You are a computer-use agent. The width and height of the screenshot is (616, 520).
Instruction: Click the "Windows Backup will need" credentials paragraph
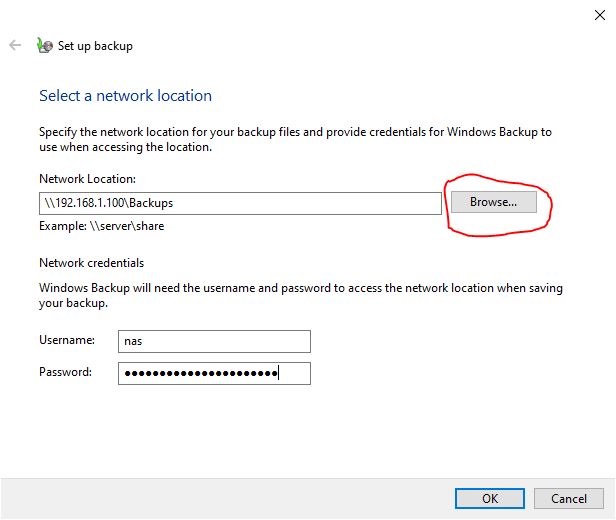[301, 295]
